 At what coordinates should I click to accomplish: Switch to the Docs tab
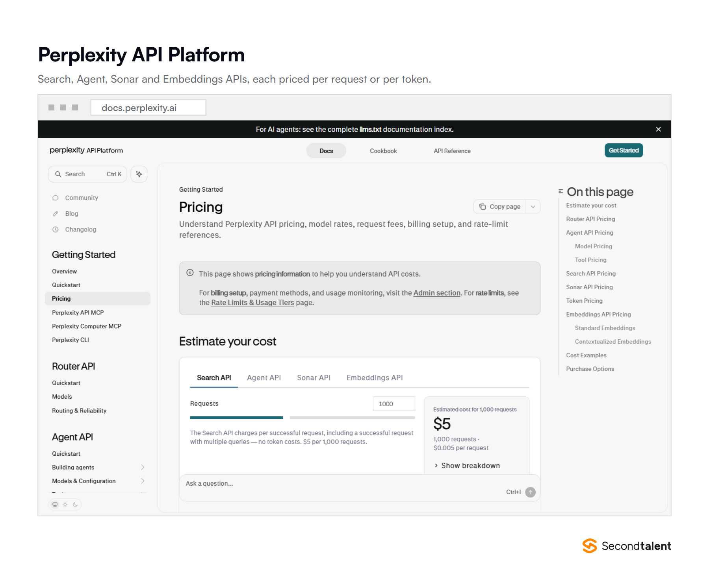click(x=326, y=151)
